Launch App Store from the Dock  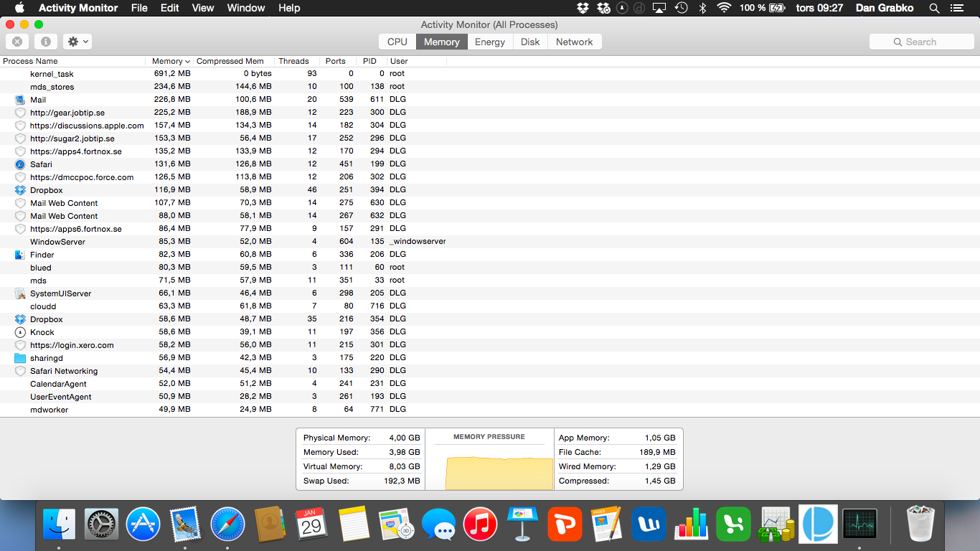point(143,524)
